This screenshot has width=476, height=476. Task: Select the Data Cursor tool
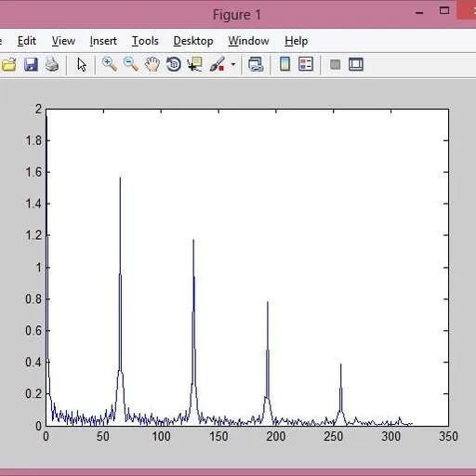(195, 64)
